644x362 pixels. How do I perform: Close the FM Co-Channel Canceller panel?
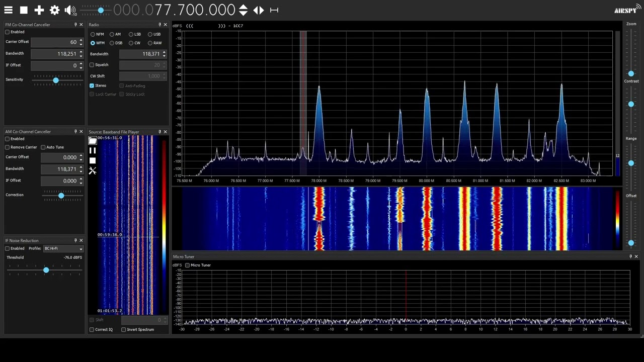(81, 25)
